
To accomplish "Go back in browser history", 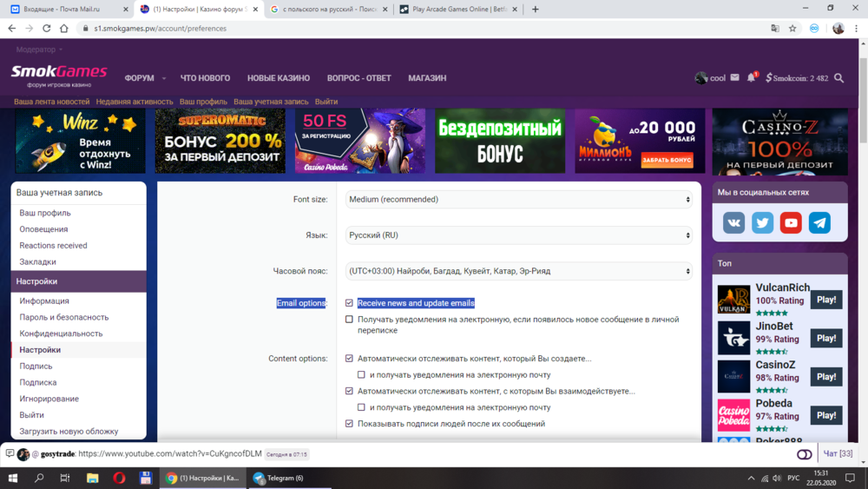I will 12,29.
